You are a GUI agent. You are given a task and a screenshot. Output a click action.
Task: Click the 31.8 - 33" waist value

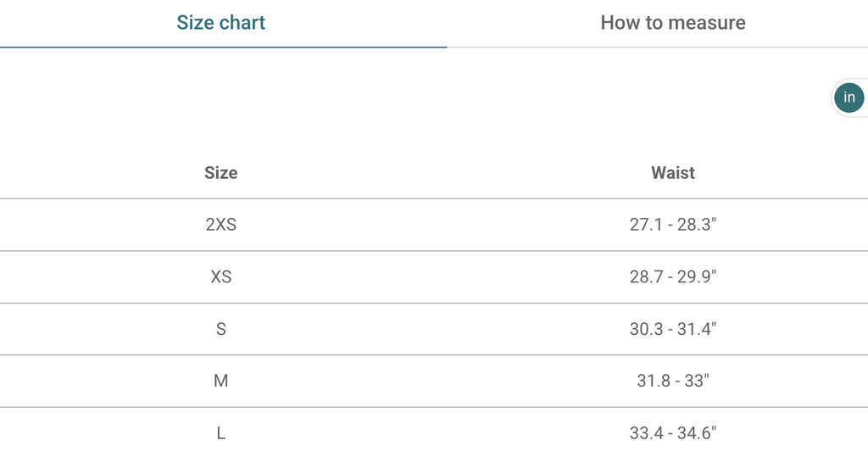click(673, 381)
